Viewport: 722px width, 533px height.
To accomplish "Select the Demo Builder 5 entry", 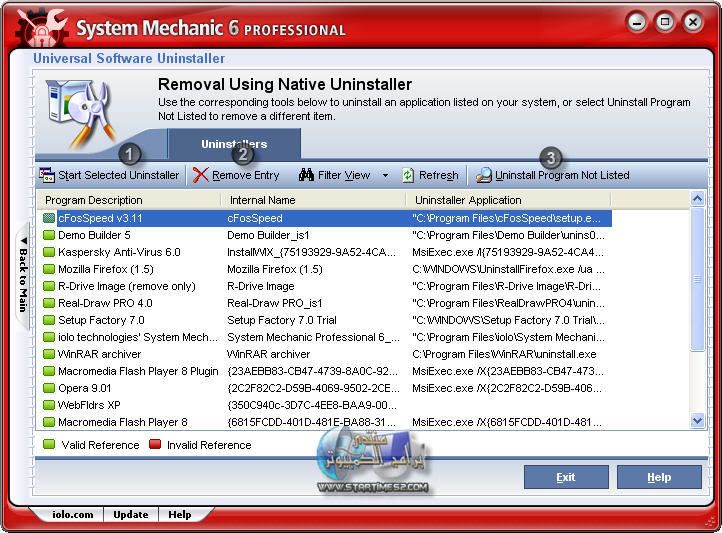I will [x=94, y=235].
